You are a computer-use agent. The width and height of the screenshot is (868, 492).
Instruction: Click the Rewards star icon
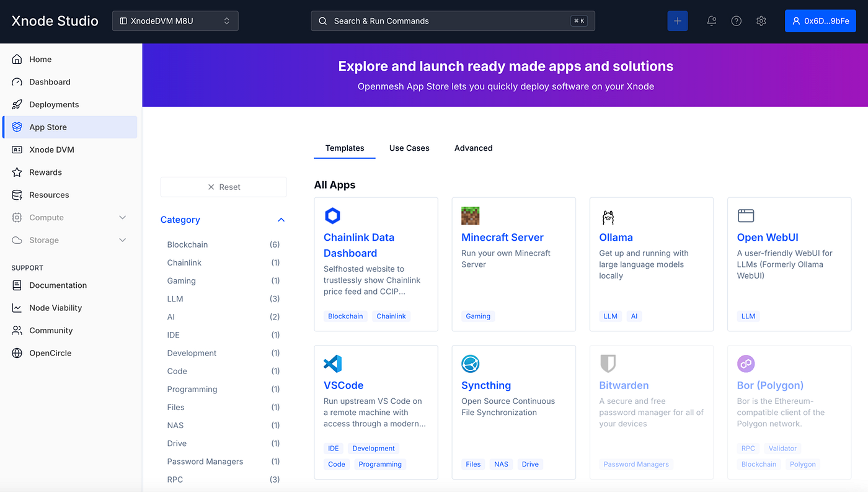(x=17, y=172)
